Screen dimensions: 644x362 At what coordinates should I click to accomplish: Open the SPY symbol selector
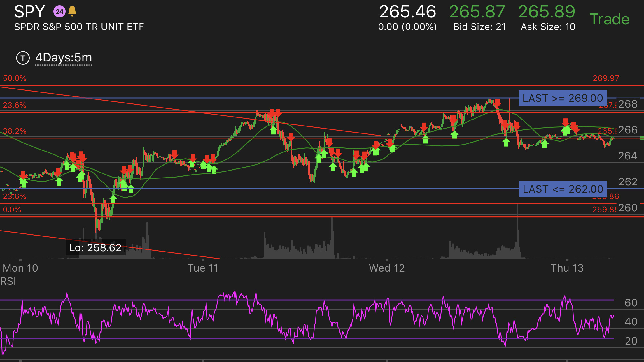click(29, 12)
